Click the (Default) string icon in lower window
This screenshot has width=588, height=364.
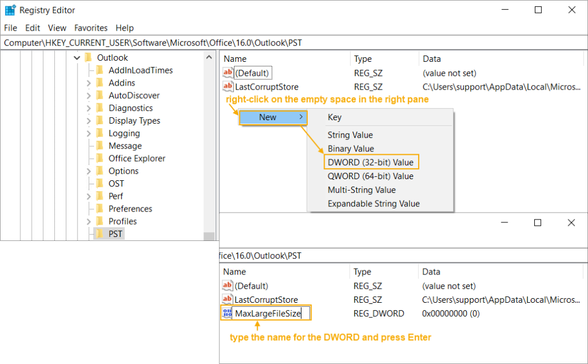(227, 285)
